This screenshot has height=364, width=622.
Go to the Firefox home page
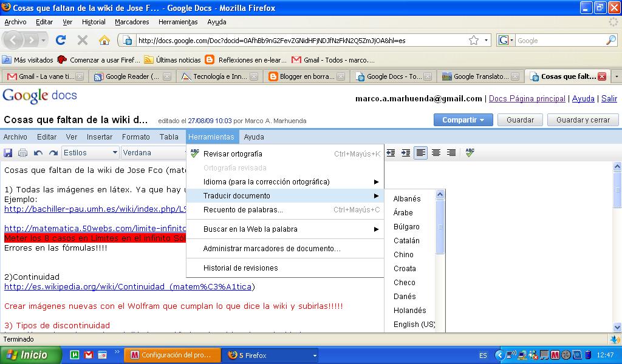104,40
